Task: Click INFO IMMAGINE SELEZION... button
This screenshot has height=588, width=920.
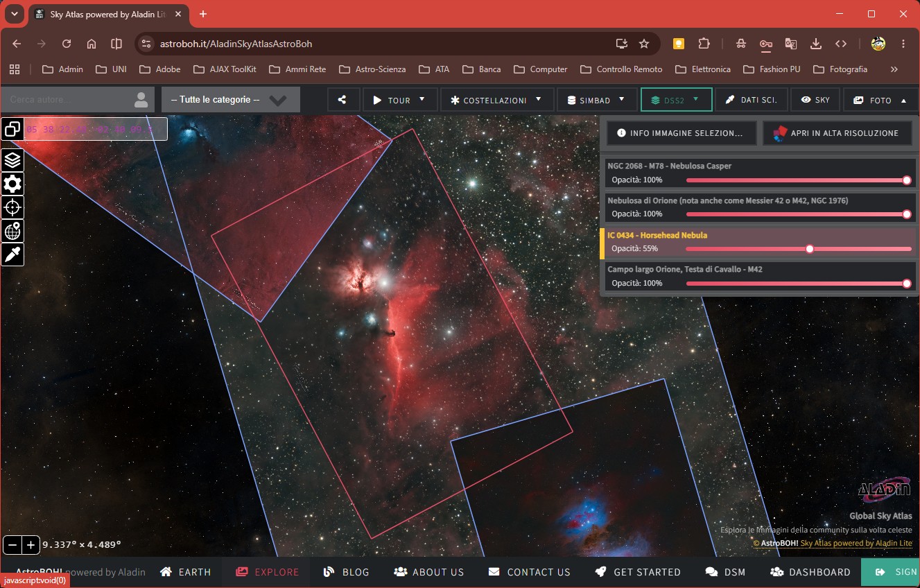Action: click(681, 132)
